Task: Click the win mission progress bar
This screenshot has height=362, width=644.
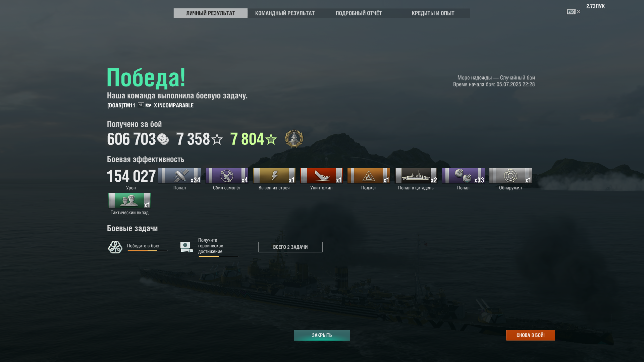Action: pos(147,251)
